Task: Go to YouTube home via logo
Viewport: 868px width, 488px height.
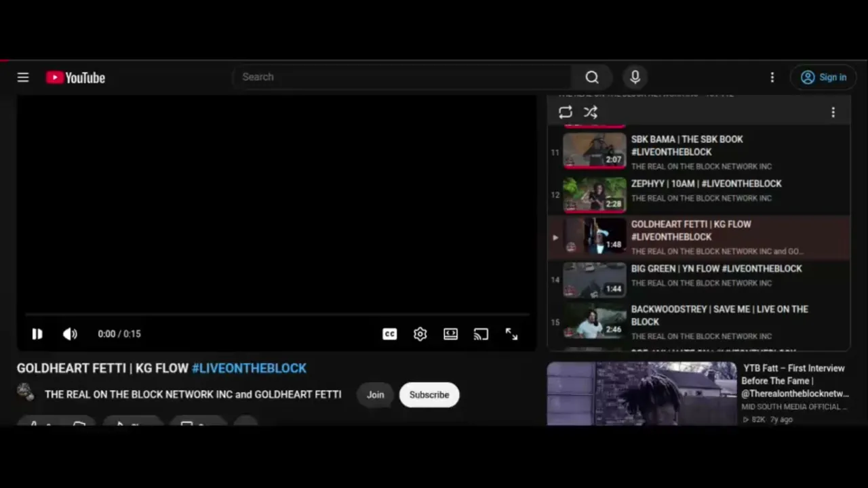Action: coord(75,77)
